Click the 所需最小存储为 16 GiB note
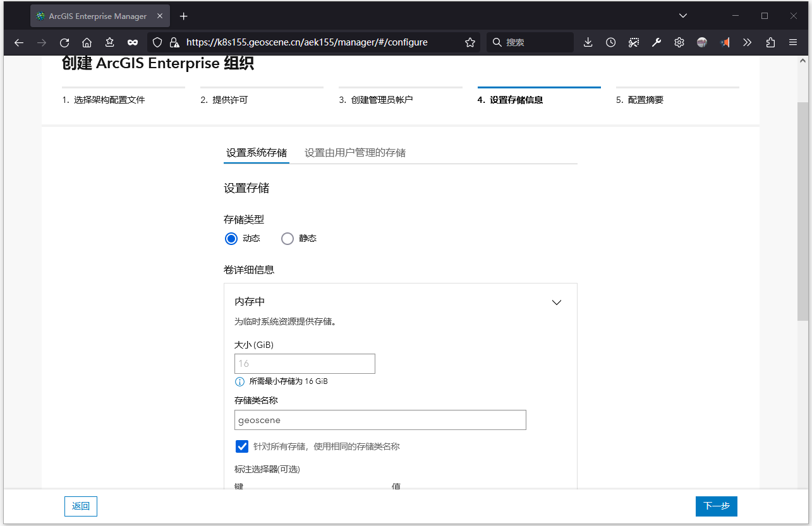Screen dimensions: 812x526 [288, 381]
